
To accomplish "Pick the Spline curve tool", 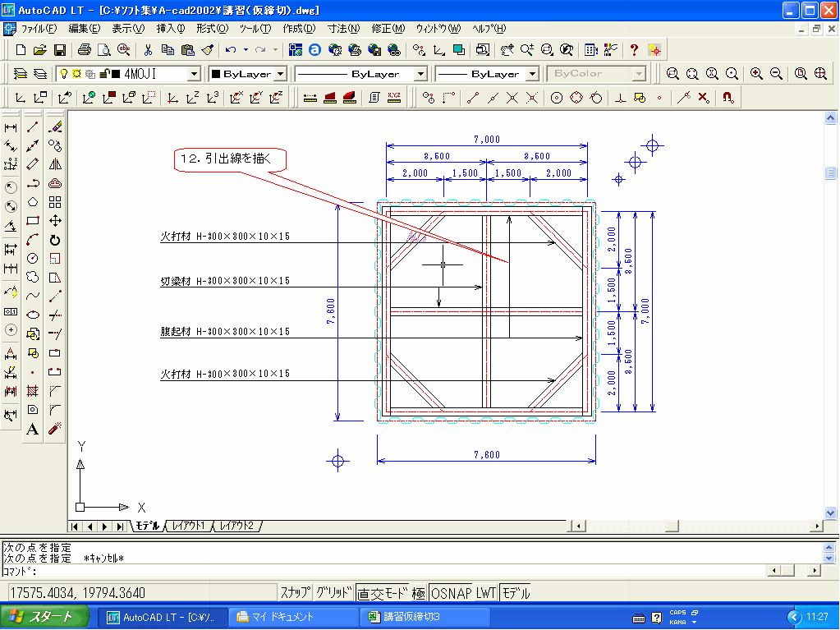I will coord(33,296).
